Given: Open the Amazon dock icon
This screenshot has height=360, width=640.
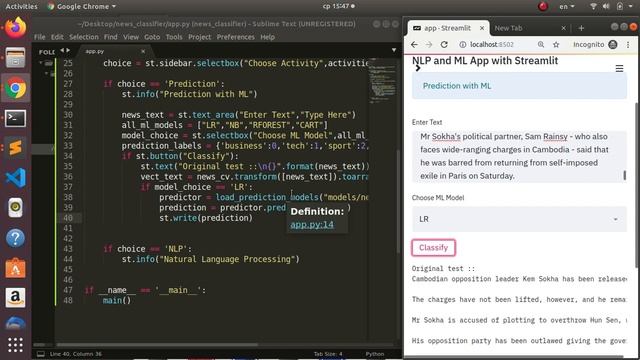Looking at the screenshot, I should tap(16, 298).
